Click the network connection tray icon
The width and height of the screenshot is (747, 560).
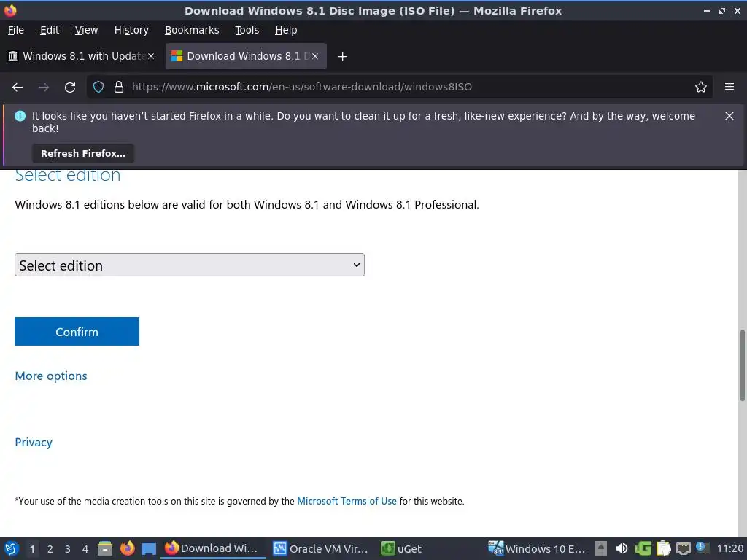pyautogui.click(x=683, y=548)
